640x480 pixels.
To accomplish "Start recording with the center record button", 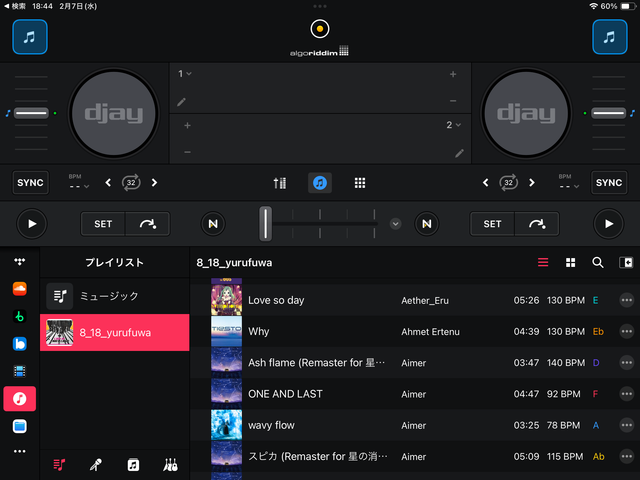I will pyautogui.click(x=320, y=29).
